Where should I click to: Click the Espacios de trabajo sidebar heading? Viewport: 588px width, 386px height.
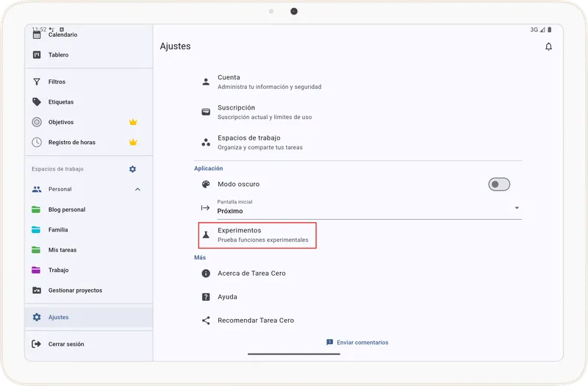coord(57,169)
